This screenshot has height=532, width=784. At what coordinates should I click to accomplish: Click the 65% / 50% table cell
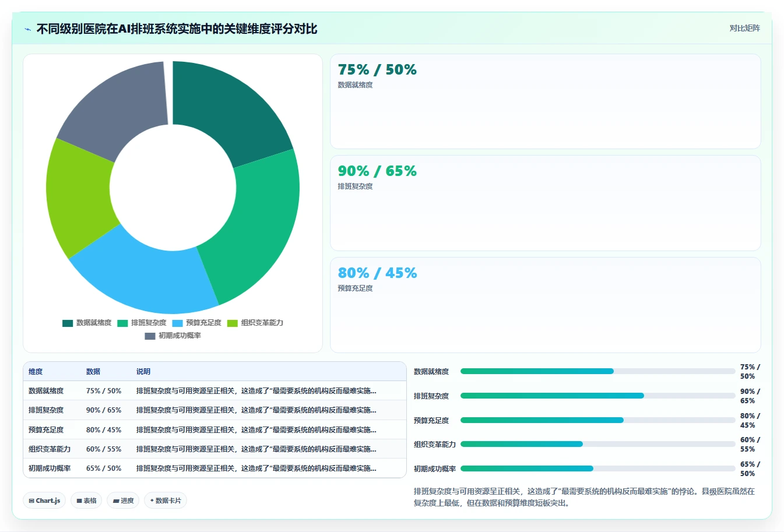coord(104,468)
